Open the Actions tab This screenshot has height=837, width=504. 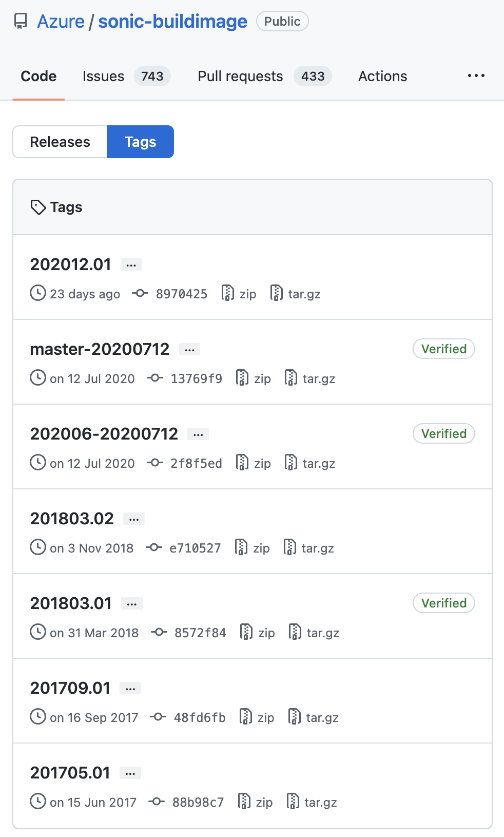[383, 76]
